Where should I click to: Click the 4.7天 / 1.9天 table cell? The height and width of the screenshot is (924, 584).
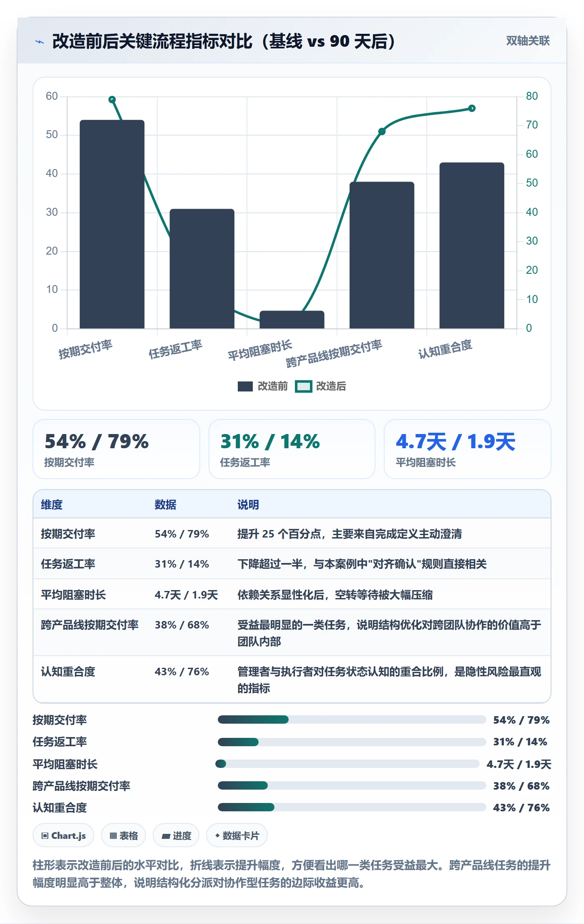coord(186,595)
